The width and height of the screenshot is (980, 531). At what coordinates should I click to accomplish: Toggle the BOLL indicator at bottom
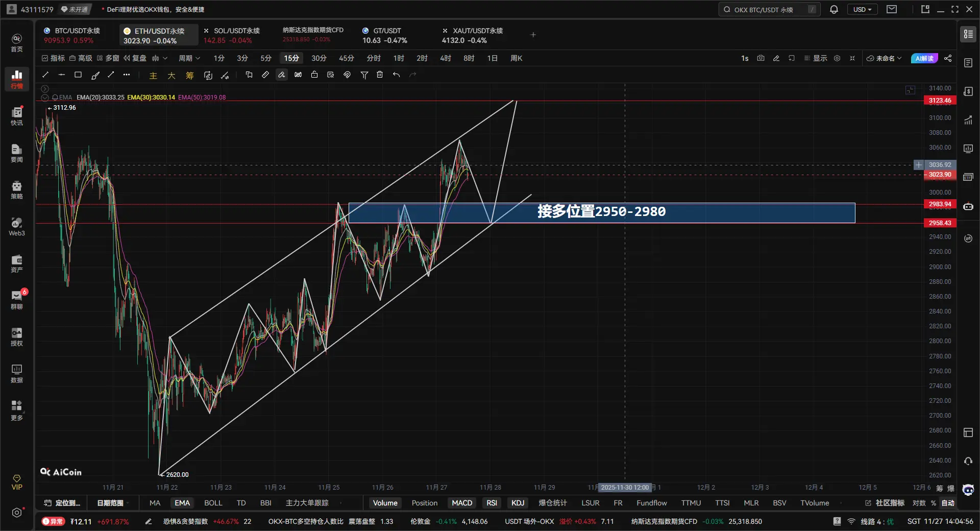point(213,503)
